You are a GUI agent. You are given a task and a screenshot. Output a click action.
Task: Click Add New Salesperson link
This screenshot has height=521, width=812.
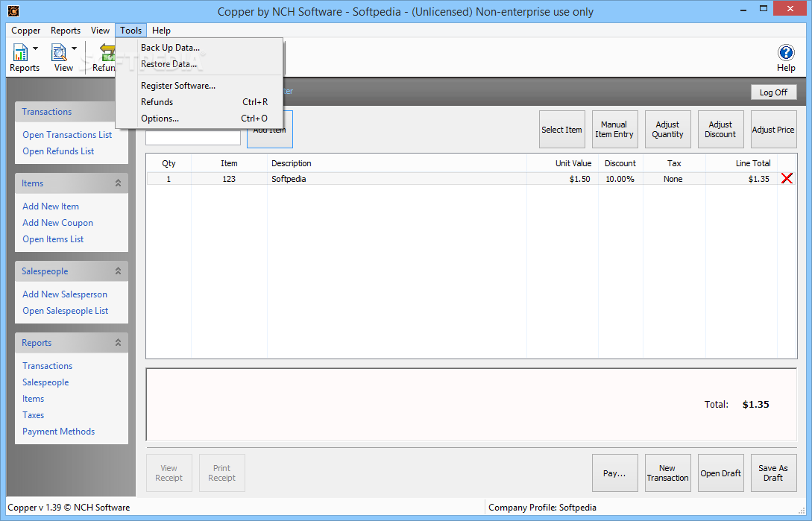point(65,294)
